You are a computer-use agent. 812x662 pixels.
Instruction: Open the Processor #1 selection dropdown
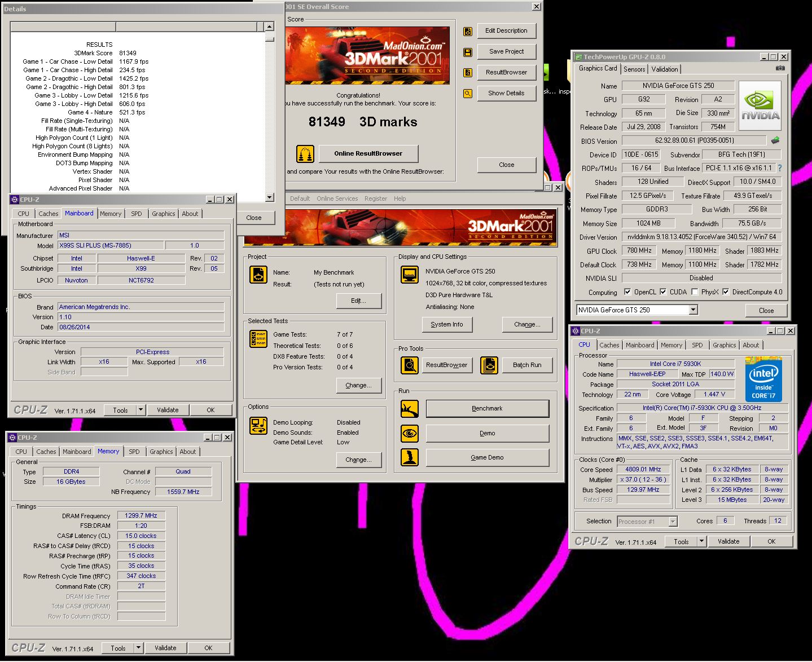pyautogui.click(x=673, y=522)
